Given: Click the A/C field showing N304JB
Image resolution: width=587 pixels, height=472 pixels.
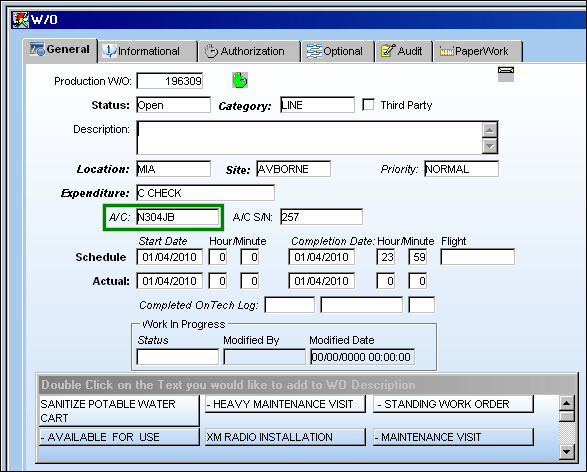Looking at the screenshot, I should (x=178, y=217).
